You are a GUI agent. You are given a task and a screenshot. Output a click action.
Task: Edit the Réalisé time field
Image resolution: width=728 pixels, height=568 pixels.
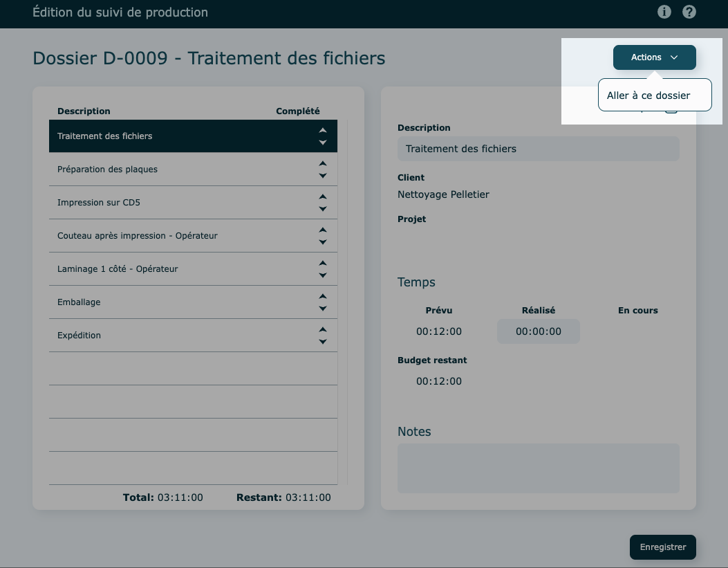538,331
